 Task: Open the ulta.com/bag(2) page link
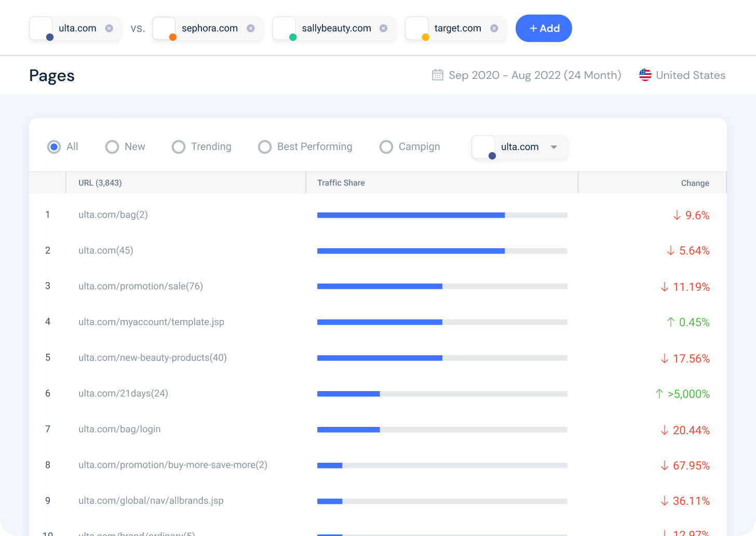[113, 215]
